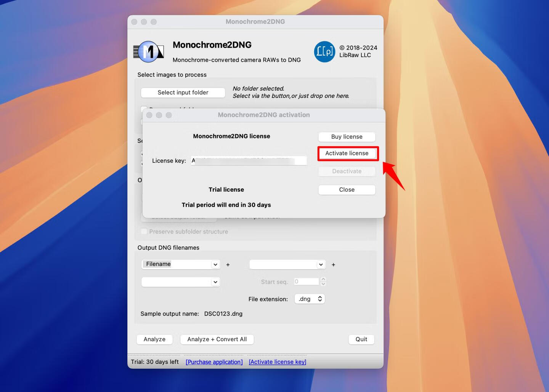Click the Activate license button
The width and height of the screenshot is (549, 392).
[347, 153]
